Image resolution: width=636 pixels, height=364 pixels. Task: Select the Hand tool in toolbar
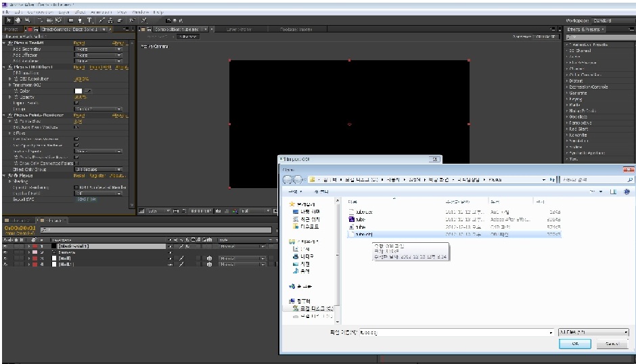click(18, 20)
